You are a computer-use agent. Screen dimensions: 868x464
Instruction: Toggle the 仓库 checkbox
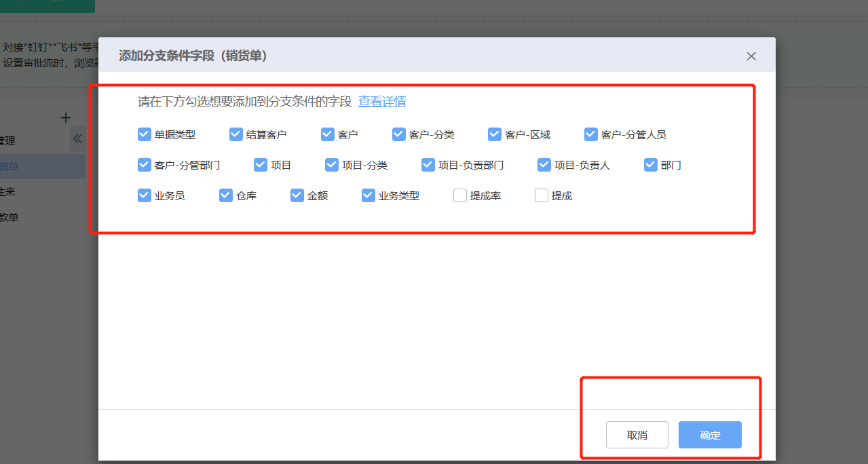click(x=225, y=195)
